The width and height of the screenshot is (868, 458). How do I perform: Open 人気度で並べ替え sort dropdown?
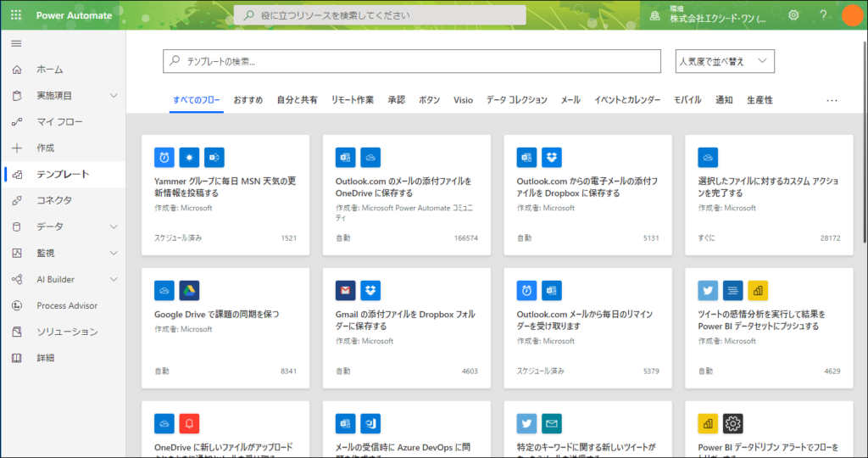point(725,61)
